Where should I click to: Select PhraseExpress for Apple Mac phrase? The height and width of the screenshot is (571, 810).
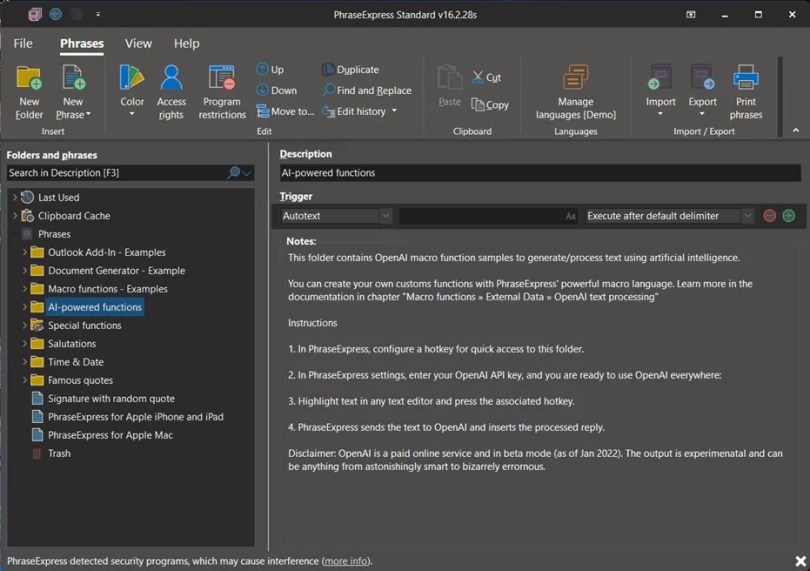tap(110, 435)
